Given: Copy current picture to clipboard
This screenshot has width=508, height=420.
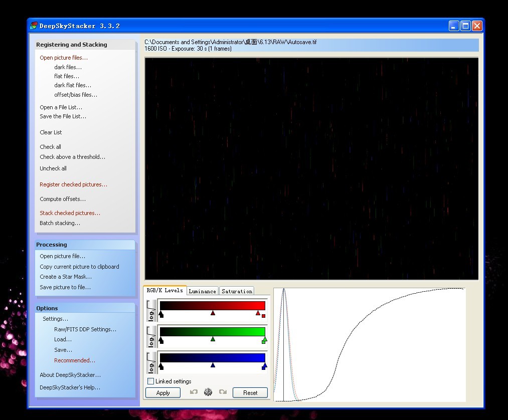Looking at the screenshot, I should [79, 267].
